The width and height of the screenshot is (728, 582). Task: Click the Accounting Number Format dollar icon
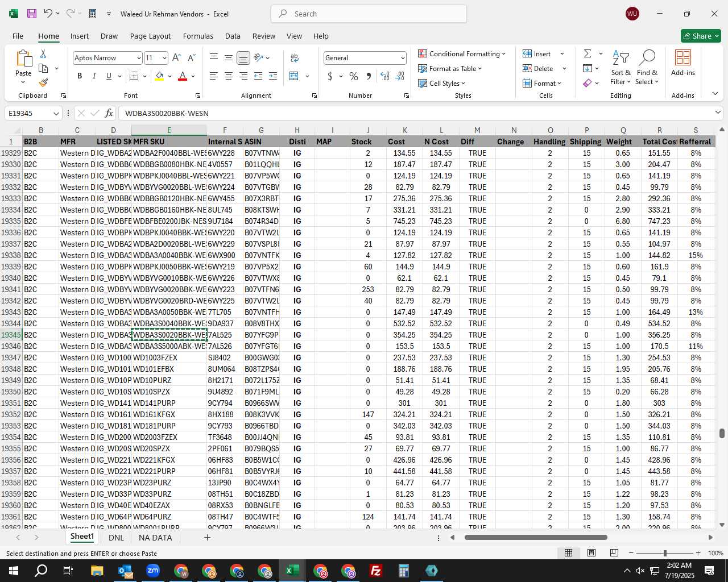(x=330, y=76)
